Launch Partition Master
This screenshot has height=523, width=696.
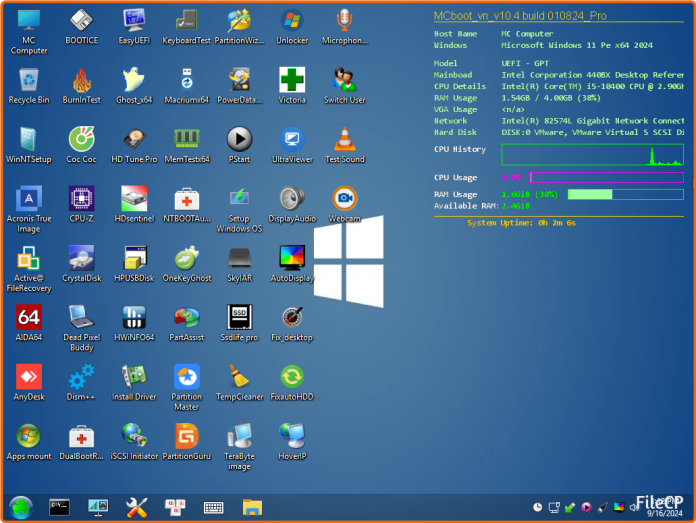(186, 388)
